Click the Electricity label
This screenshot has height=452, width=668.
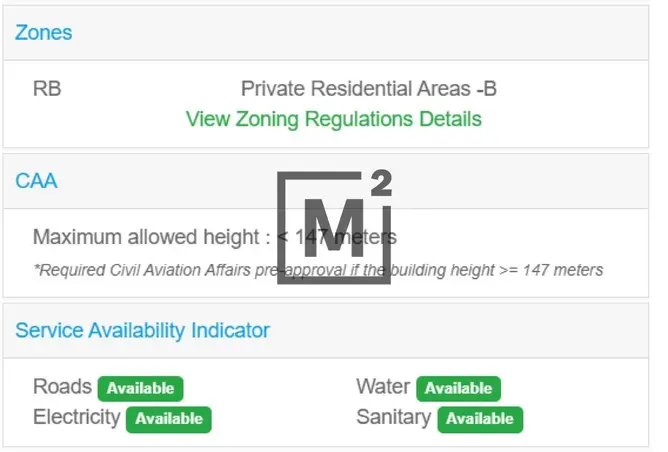coord(77,417)
